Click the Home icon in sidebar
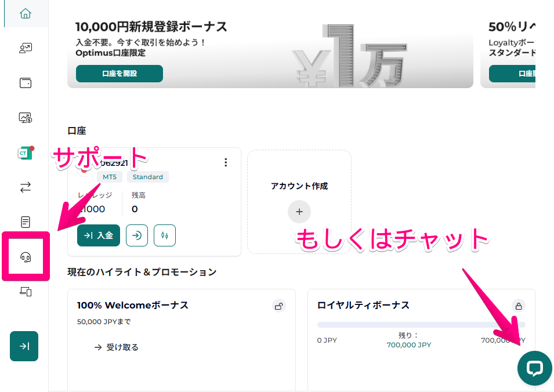The height and width of the screenshot is (392, 554). (x=25, y=13)
